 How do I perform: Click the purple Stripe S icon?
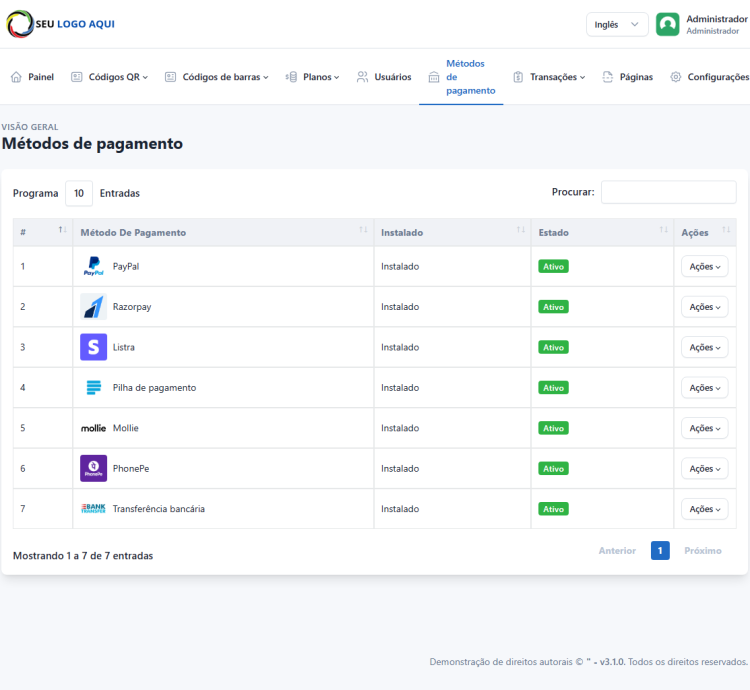click(x=93, y=347)
